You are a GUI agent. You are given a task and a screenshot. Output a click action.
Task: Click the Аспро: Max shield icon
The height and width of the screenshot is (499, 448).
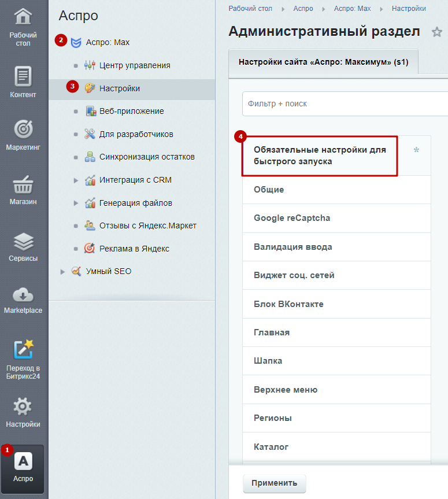[76, 42]
